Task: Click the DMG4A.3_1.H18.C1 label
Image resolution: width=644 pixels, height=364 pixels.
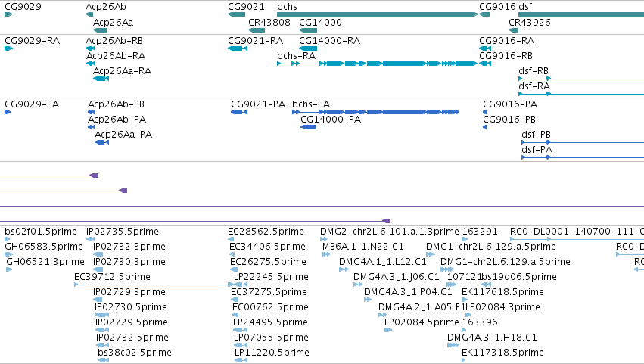Action: [492, 338]
